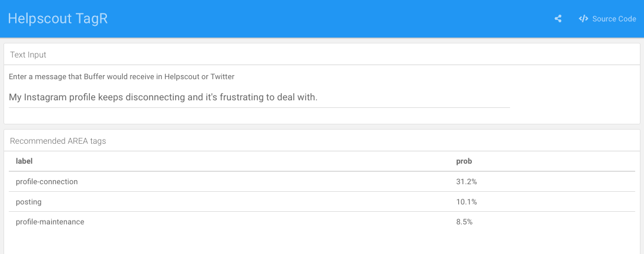Viewport: 644px width, 254px height.
Task: Click the input instructions label text
Action: [x=122, y=77]
